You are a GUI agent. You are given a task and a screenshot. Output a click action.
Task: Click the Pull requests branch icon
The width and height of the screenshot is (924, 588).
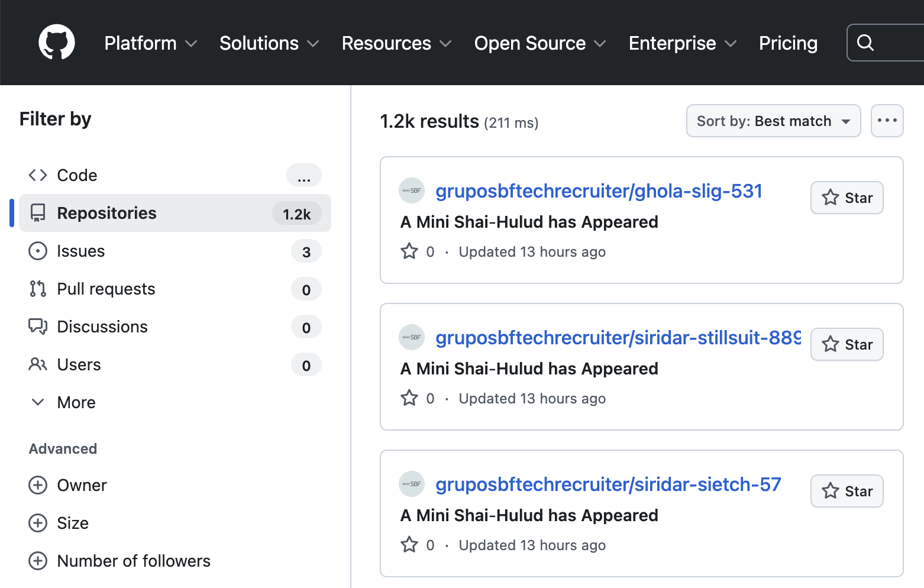click(x=38, y=289)
